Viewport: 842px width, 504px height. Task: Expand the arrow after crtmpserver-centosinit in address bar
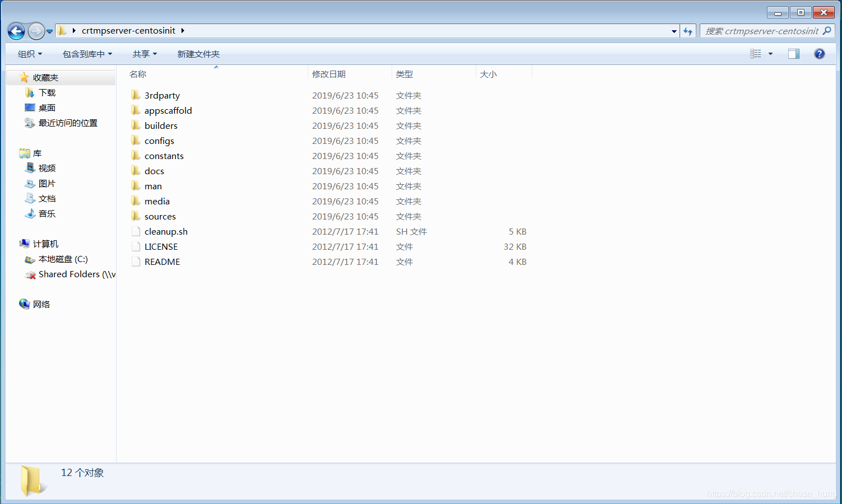(x=183, y=31)
